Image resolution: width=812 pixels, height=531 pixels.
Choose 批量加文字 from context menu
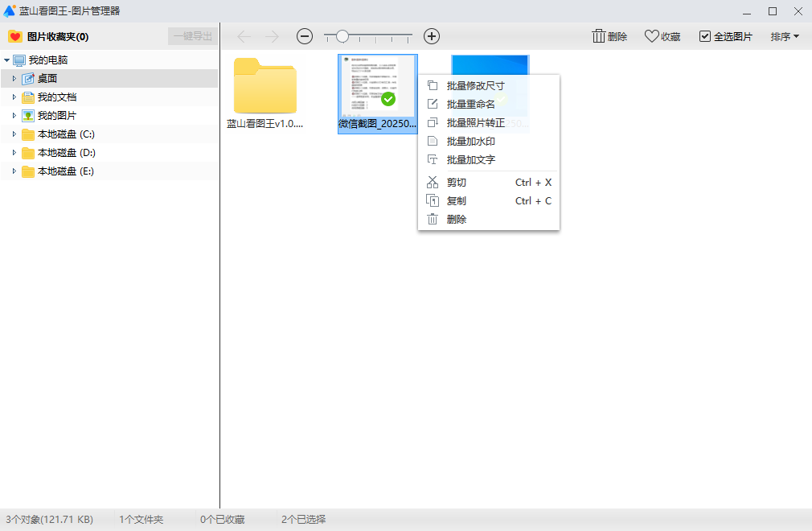(x=488, y=159)
